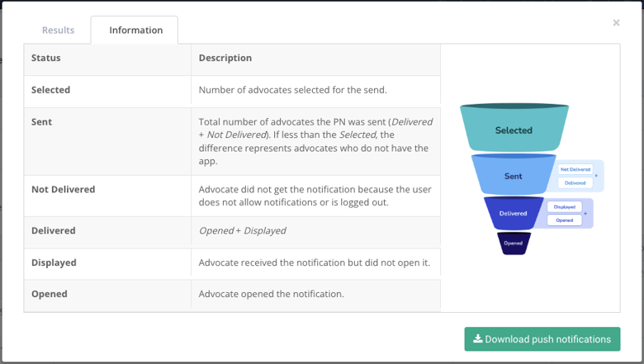
Task: Click the blue Delivered funnel segment
Action: coord(514,214)
